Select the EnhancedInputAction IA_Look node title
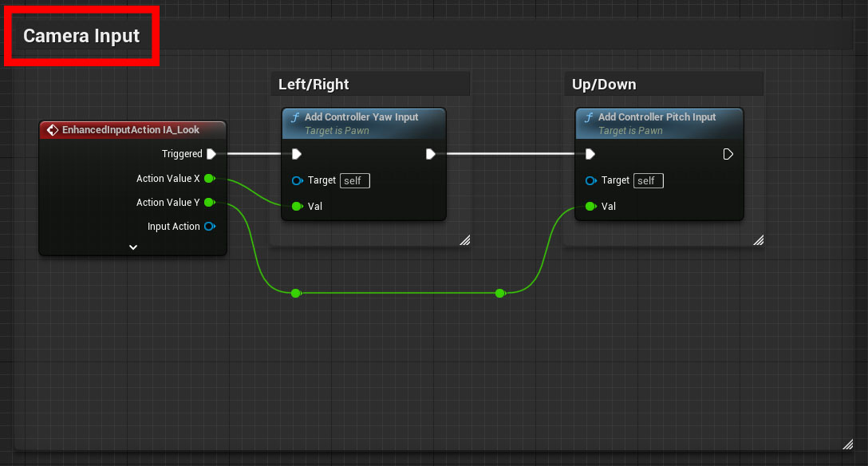The width and height of the screenshot is (868, 466). (131, 130)
